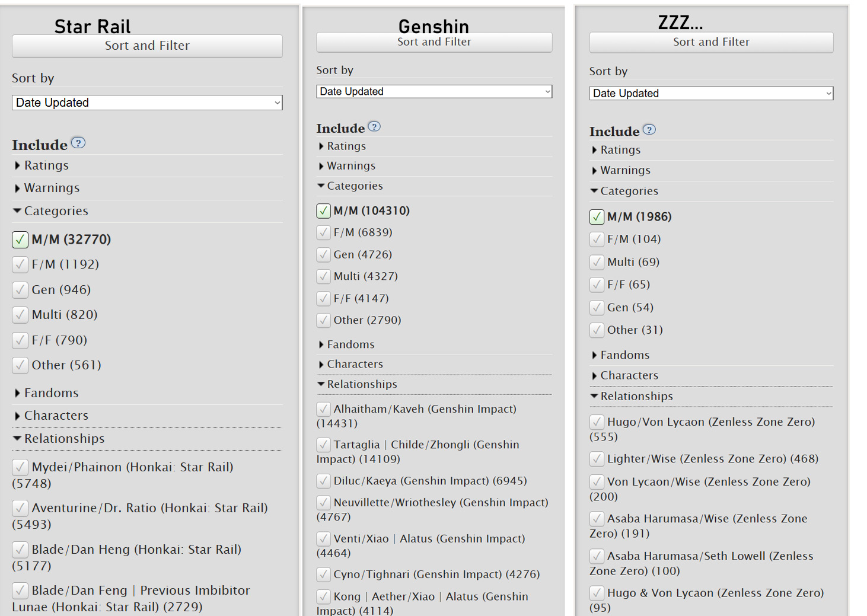Expand Warnings in the Genshin panel
Image resolution: width=867 pixels, height=616 pixels.
point(347,166)
